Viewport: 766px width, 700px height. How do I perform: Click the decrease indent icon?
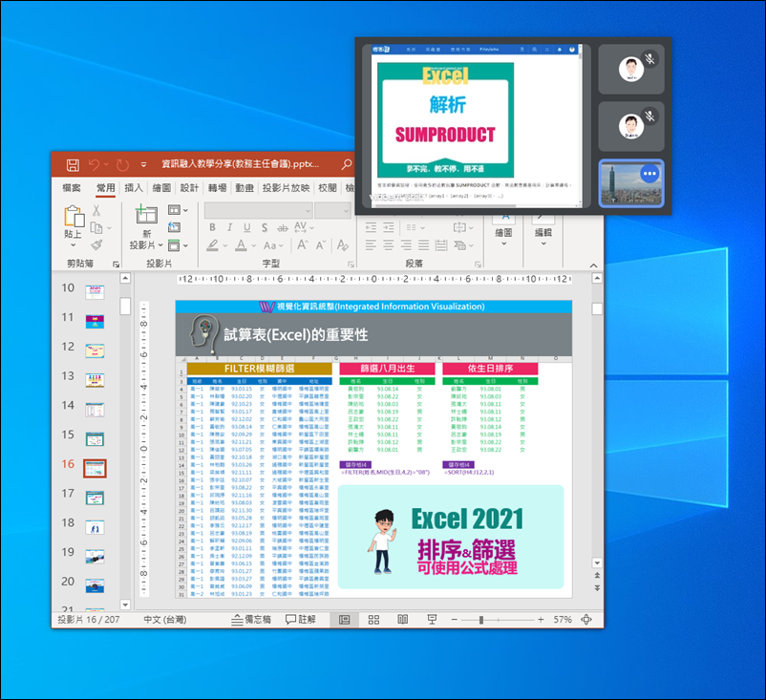click(371, 227)
